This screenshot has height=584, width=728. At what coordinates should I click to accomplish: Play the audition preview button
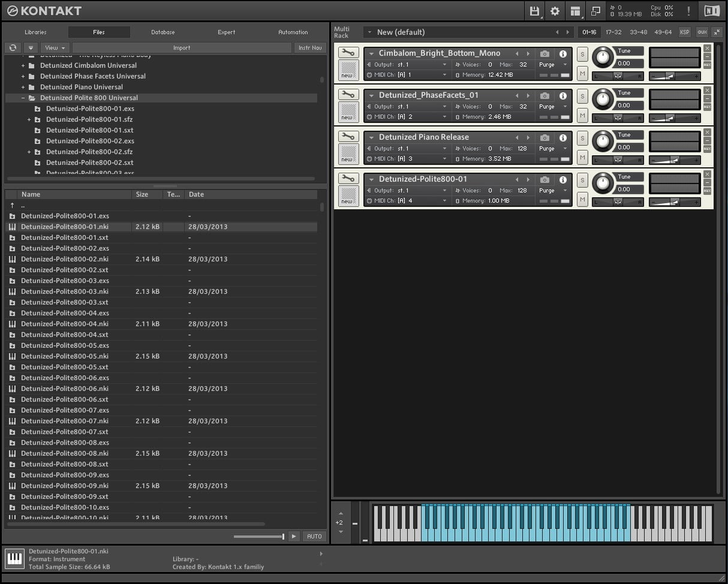point(294,536)
